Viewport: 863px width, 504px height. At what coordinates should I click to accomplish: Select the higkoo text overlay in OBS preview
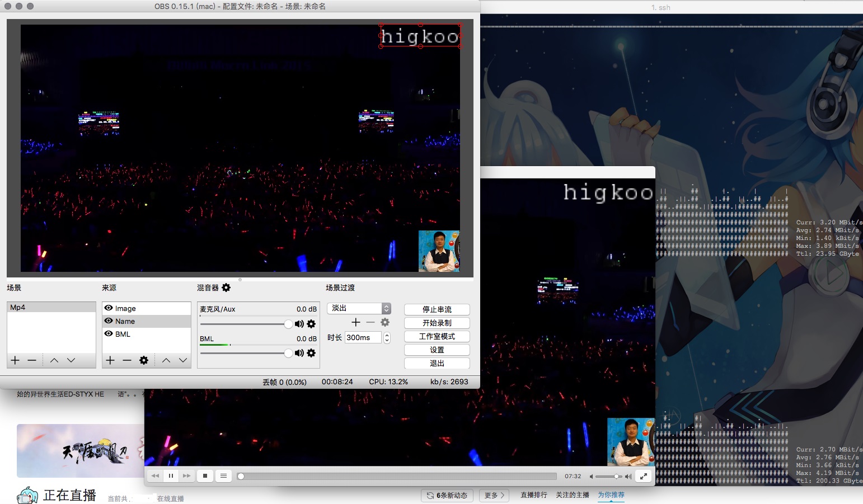pyautogui.click(x=420, y=36)
